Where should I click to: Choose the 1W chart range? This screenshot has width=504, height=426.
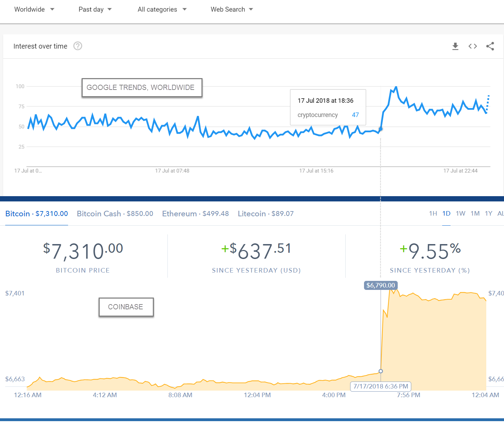[x=461, y=214]
